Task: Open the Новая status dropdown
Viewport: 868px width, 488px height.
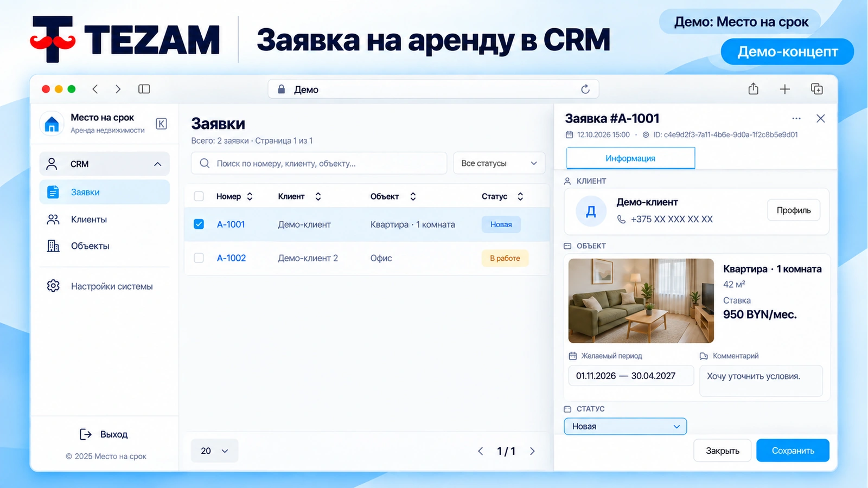Action: coord(626,426)
